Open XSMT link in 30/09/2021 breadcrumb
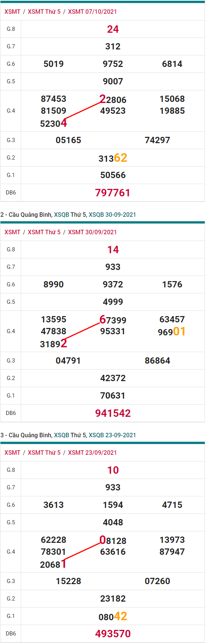 12,232
